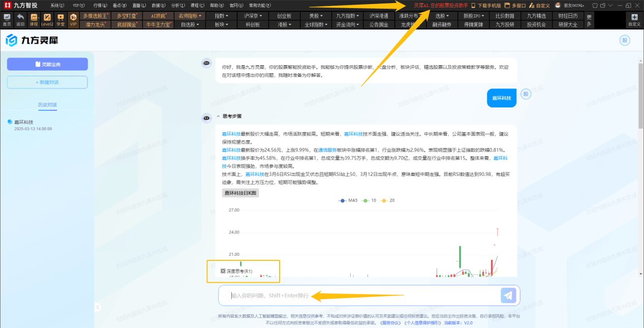Image resolution: width=644 pixels, height=328 pixels.
Task: Click the + 新建对话 button
Action: [x=47, y=82]
